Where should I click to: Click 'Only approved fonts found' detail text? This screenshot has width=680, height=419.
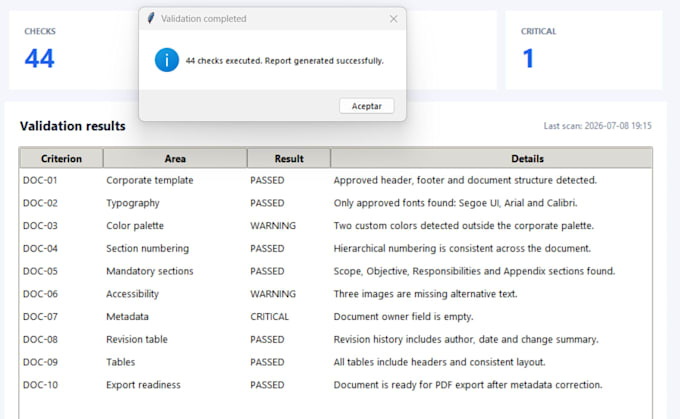tap(455, 203)
